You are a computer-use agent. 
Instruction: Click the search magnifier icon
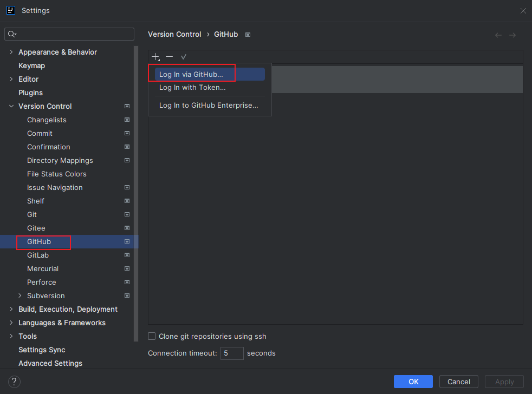point(12,34)
